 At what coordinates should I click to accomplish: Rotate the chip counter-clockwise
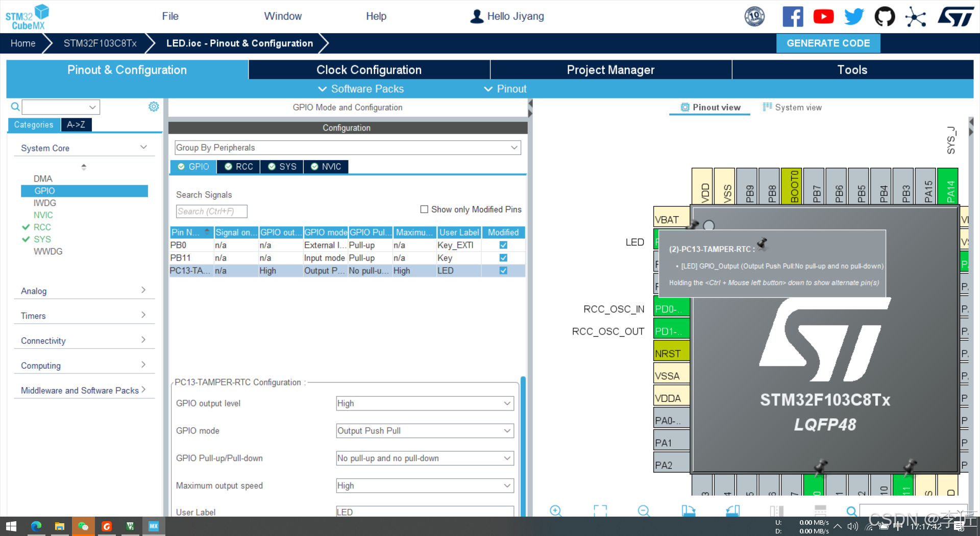point(732,511)
